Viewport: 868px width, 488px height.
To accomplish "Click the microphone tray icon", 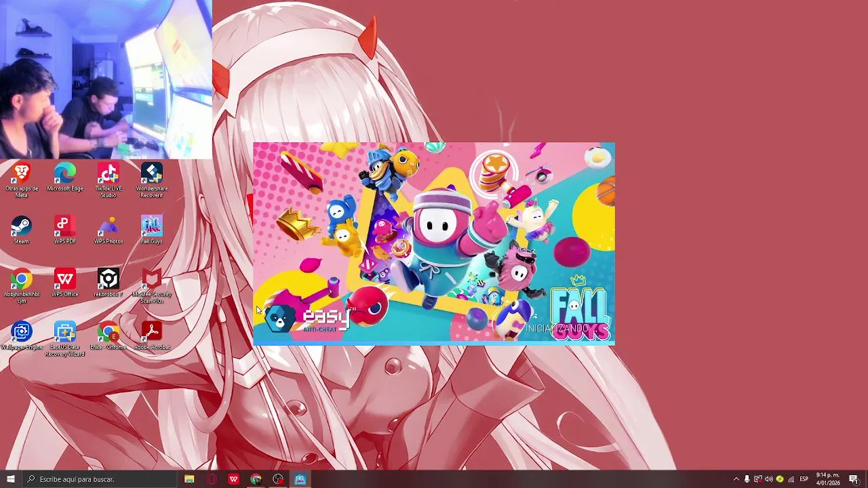I will 747,479.
